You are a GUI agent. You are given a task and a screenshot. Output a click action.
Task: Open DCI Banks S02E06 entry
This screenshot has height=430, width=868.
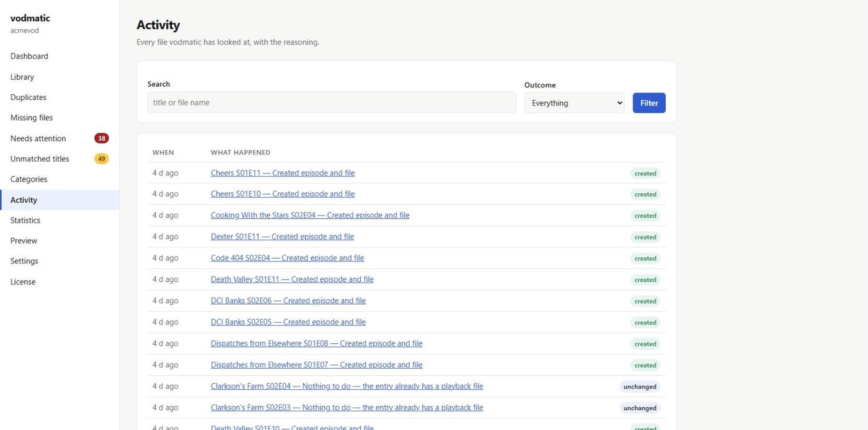288,301
